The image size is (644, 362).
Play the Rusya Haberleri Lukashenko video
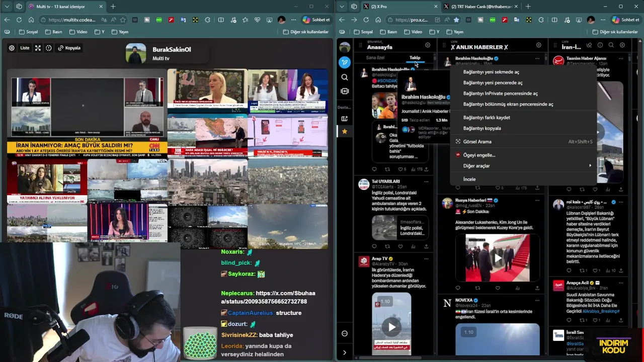pyautogui.click(x=497, y=258)
